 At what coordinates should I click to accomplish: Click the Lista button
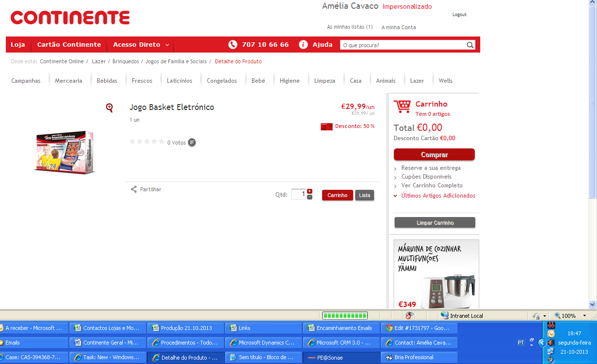(364, 195)
